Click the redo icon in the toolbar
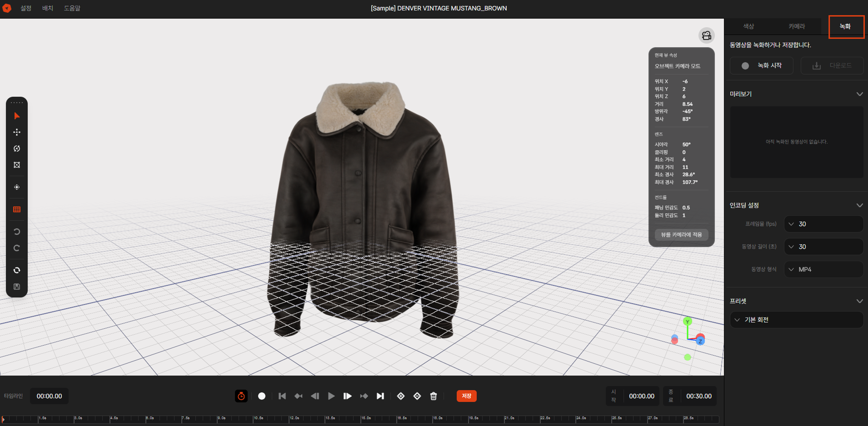868x426 pixels. 17,248
